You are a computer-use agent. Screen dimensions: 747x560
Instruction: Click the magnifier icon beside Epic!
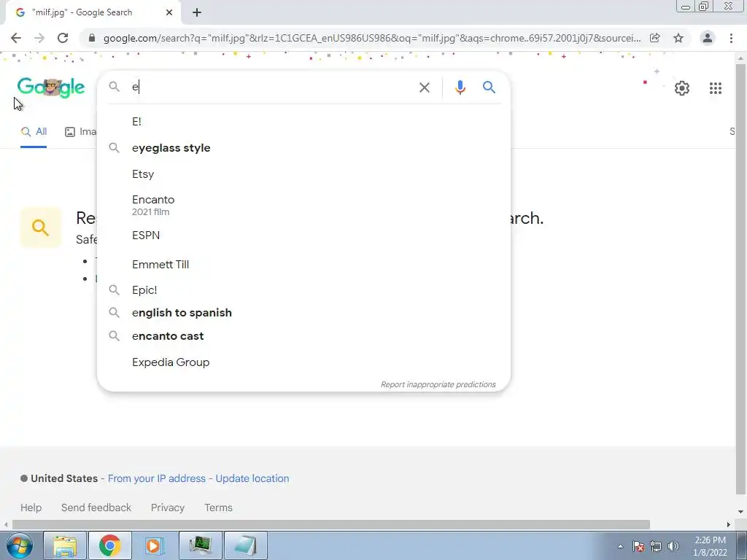pos(115,289)
